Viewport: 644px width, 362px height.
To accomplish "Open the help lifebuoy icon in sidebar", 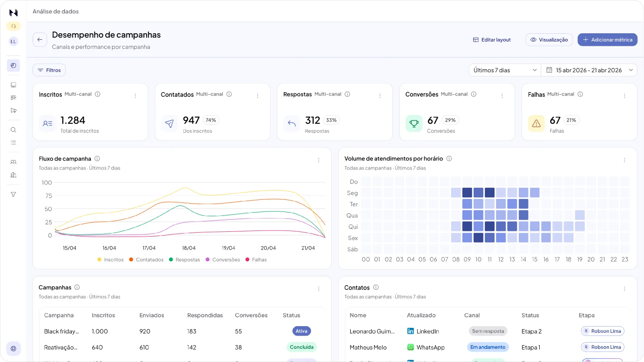I will click(x=13, y=349).
